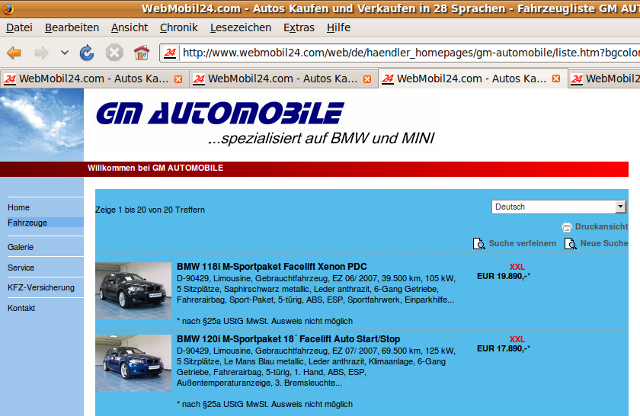Close the first WebMobil24.com tab

(178, 79)
